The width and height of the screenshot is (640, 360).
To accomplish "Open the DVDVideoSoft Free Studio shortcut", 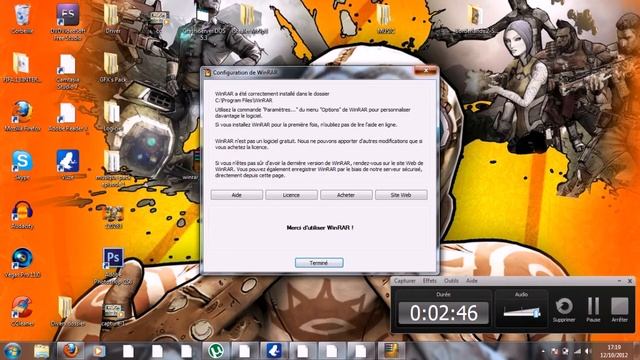I will (67, 21).
